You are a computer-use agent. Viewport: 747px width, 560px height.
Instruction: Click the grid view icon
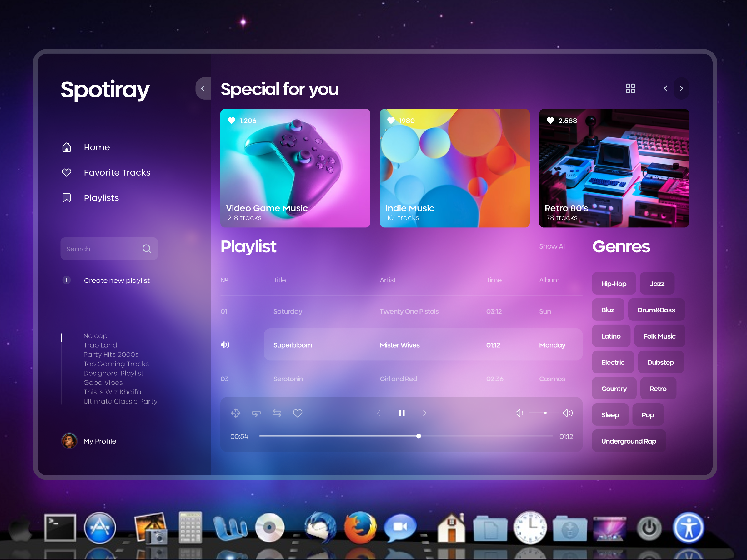(x=630, y=88)
